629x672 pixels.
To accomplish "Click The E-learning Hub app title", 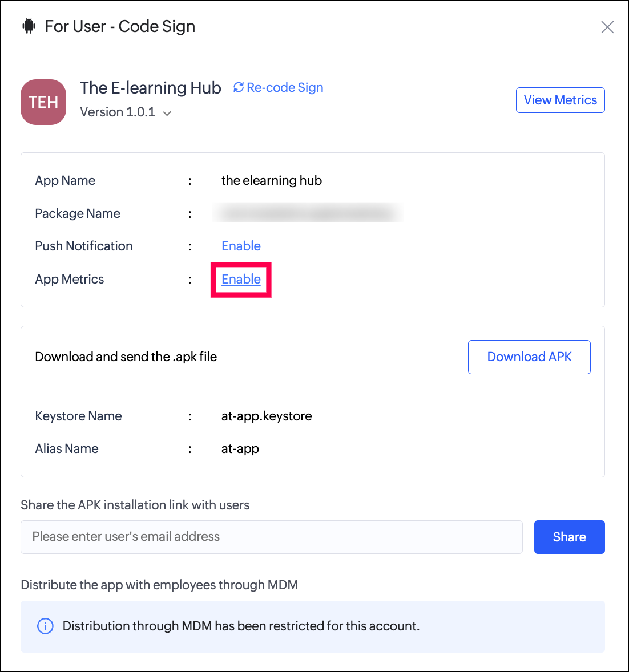I will pos(151,87).
